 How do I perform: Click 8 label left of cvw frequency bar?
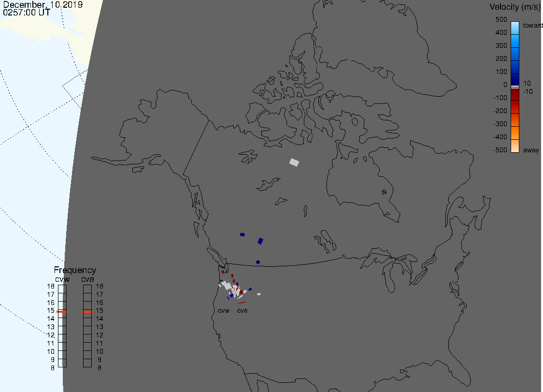click(x=53, y=368)
